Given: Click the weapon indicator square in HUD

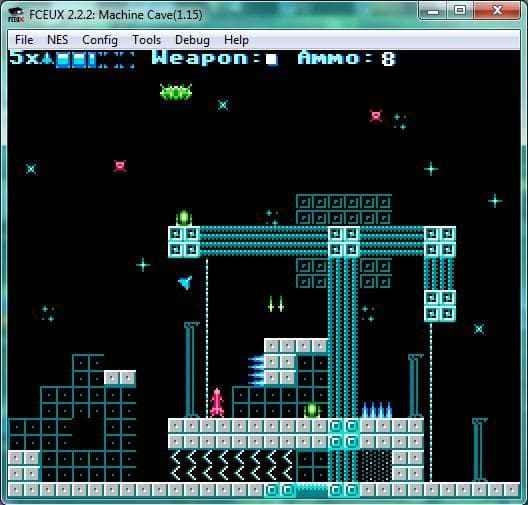Looking at the screenshot, I should tap(271, 60).
